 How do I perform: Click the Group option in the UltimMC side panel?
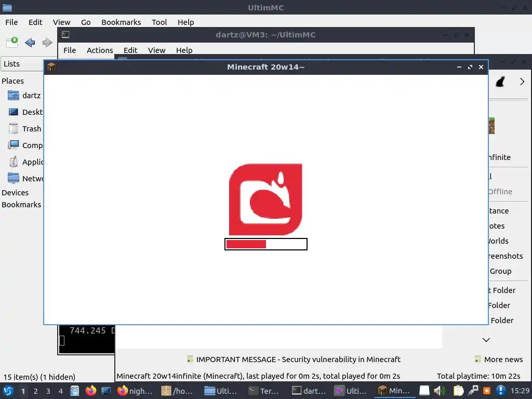pyautogui.click(x=500, y=271)
